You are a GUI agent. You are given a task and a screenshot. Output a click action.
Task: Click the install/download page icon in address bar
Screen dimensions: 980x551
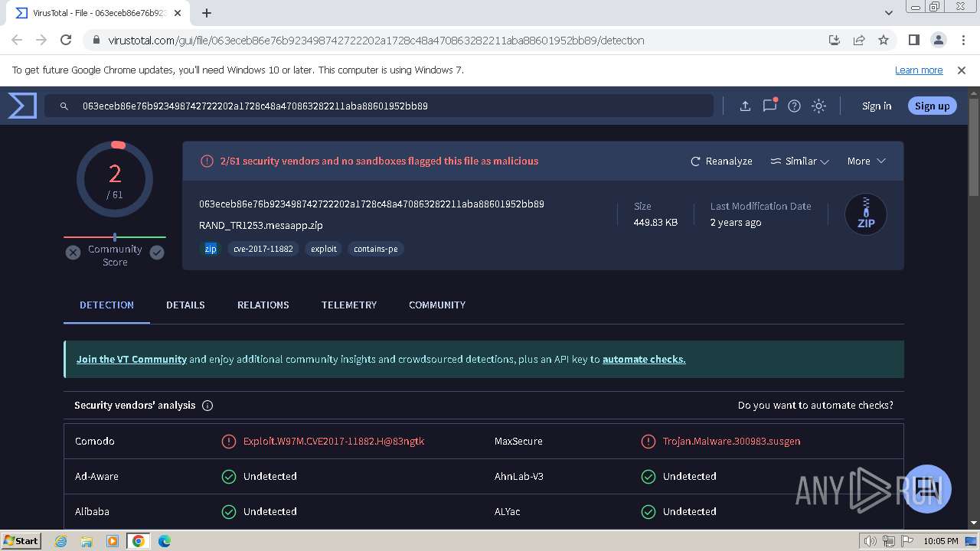(x=835, y=41)
